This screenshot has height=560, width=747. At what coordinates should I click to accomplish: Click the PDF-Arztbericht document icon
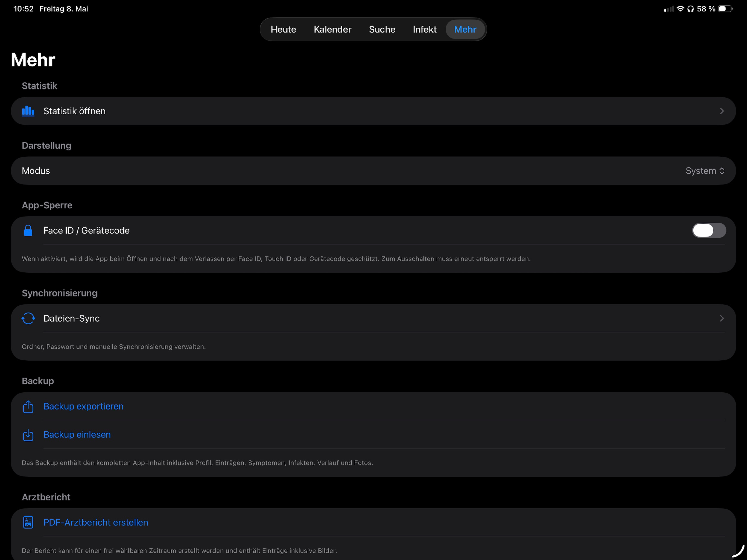(x=28, y=522)
